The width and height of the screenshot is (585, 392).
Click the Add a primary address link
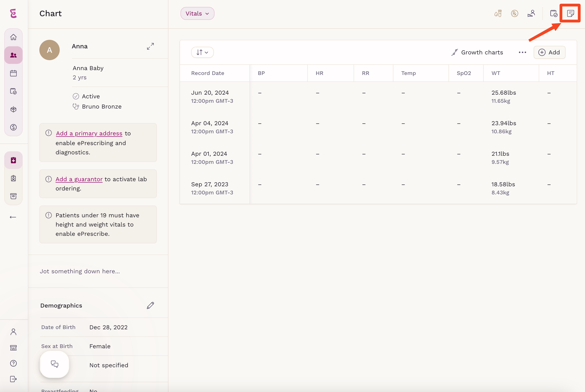pyautogui.click(x=89, y=134)
